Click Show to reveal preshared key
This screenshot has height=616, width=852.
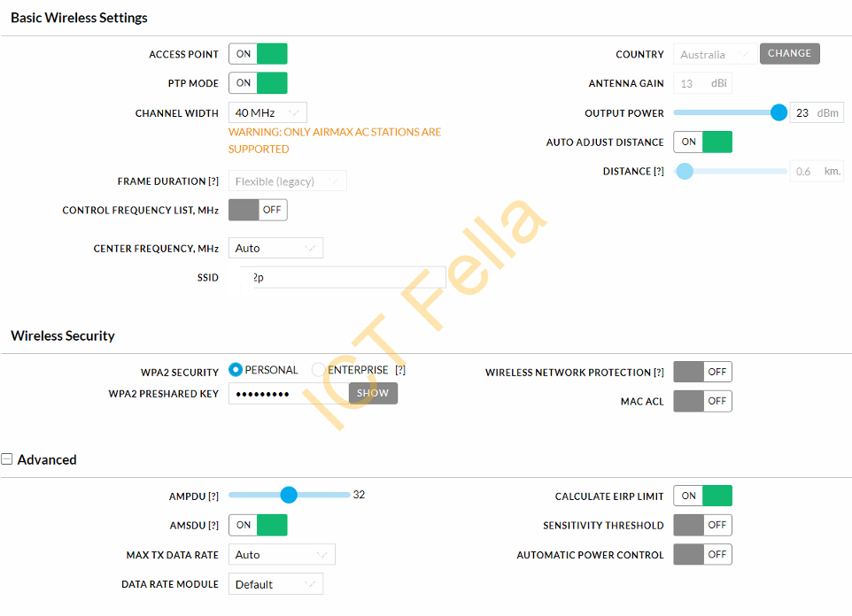coord(373,393)
